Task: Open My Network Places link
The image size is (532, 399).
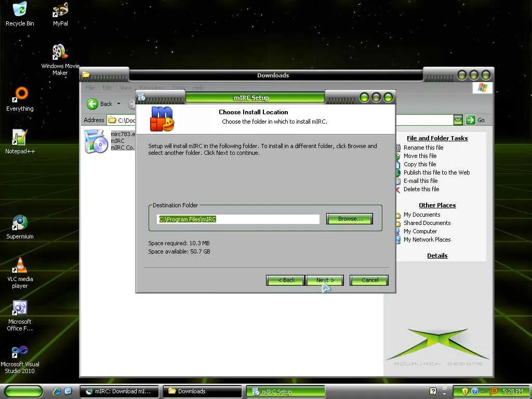Action: coord(427,240)
